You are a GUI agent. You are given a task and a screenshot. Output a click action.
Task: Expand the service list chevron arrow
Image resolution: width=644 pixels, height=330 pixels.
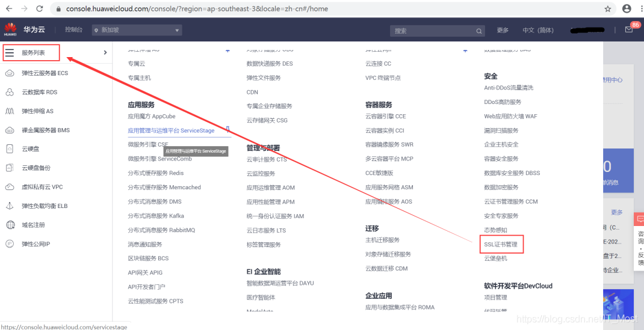pyautogui.click(x=105, y=52)
